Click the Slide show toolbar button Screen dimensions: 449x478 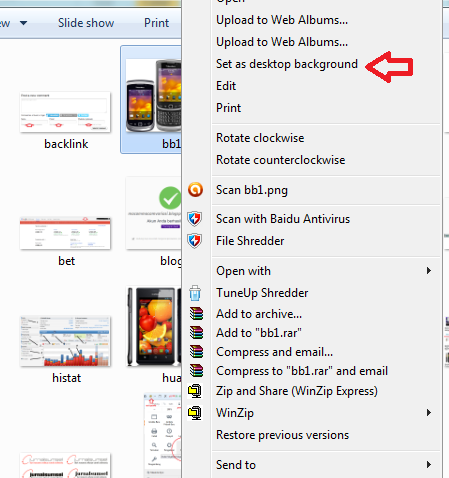click(x=86, y=23)
